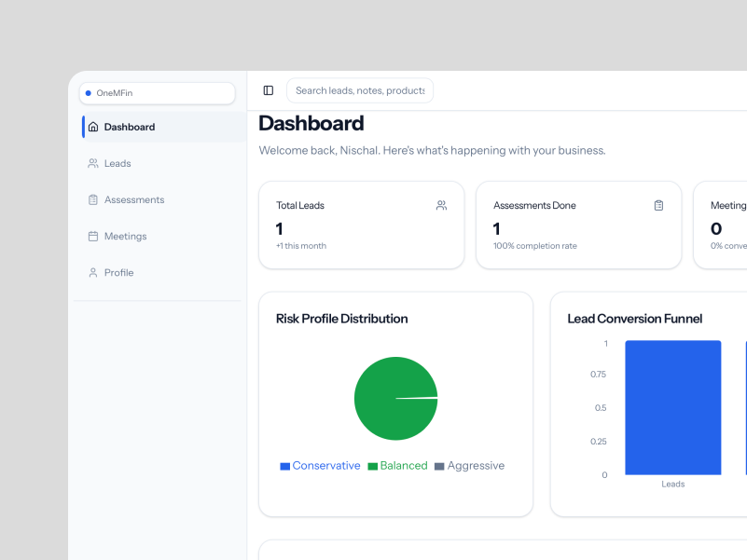Open the Assessments section
Image resolution: width=747 pixels, height=560 pixels.
pos(134,199)
